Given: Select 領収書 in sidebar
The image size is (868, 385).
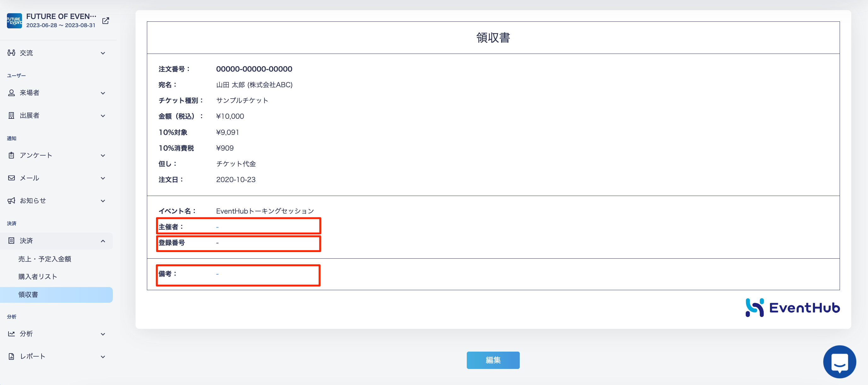Looking at the screenshot, I should click(28, 295).
